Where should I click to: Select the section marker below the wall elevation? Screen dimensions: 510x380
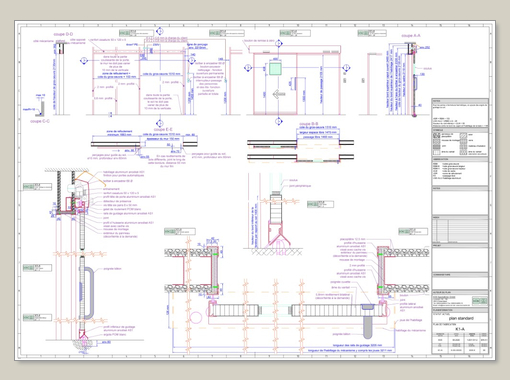coord(160,123)
